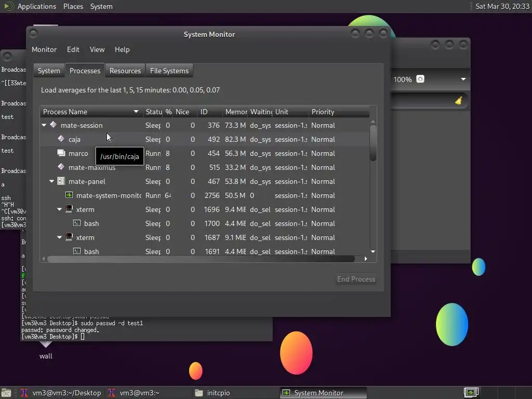This screenshot has height=399, width=532.
Task: Open the Places menu in top panel
Action: pos(73,6)
